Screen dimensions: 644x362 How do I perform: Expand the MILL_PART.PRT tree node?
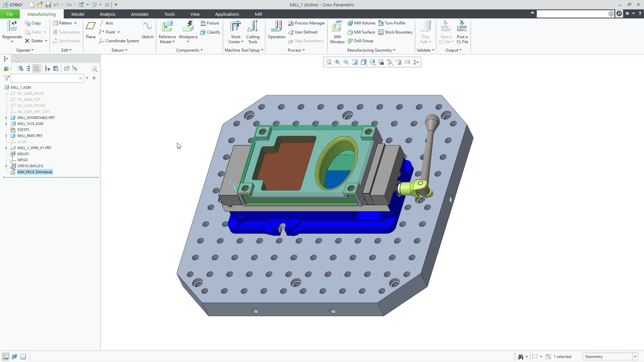pos(6,136)
